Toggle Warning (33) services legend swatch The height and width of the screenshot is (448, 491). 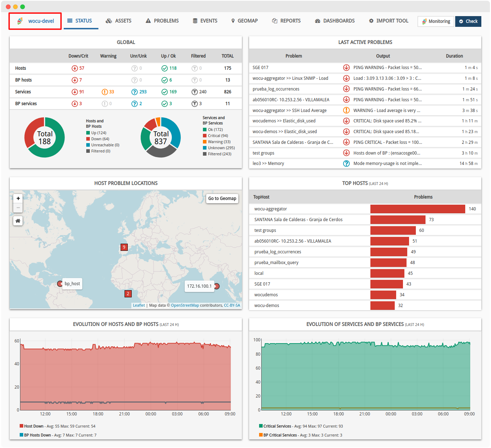(x=205, y=142)
